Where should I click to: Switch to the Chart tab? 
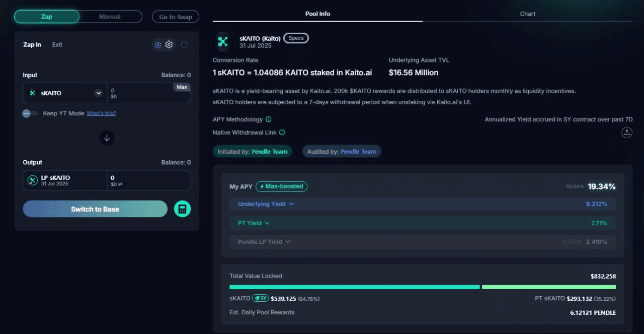click(528, 14)
